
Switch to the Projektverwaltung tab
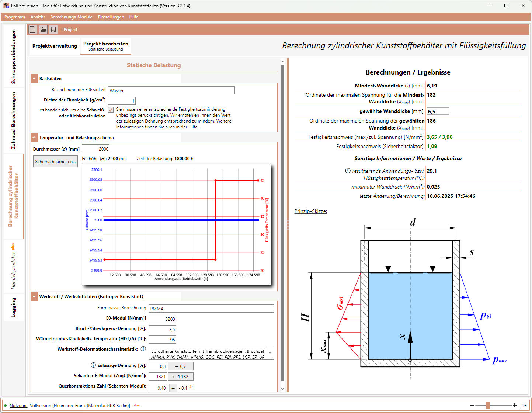[x=55, y=46]
